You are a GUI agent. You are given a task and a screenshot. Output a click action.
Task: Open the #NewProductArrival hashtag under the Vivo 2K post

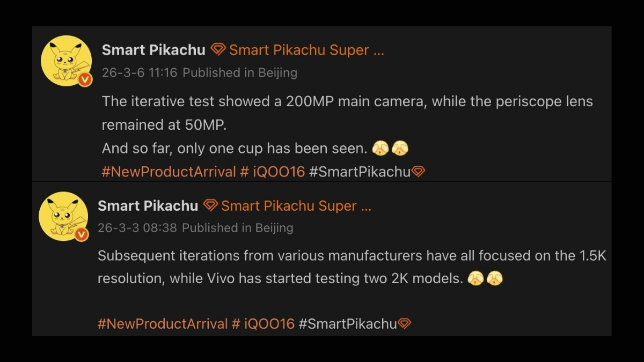tap(163, 324)
